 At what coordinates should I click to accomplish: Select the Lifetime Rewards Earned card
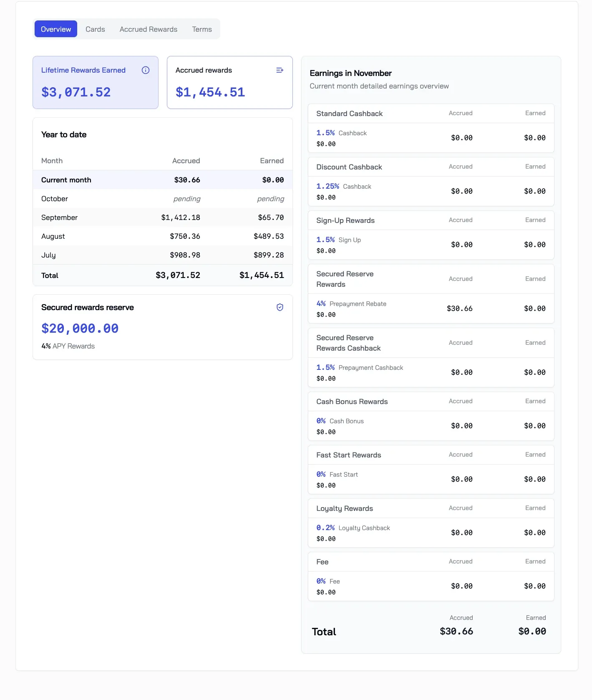96,82
